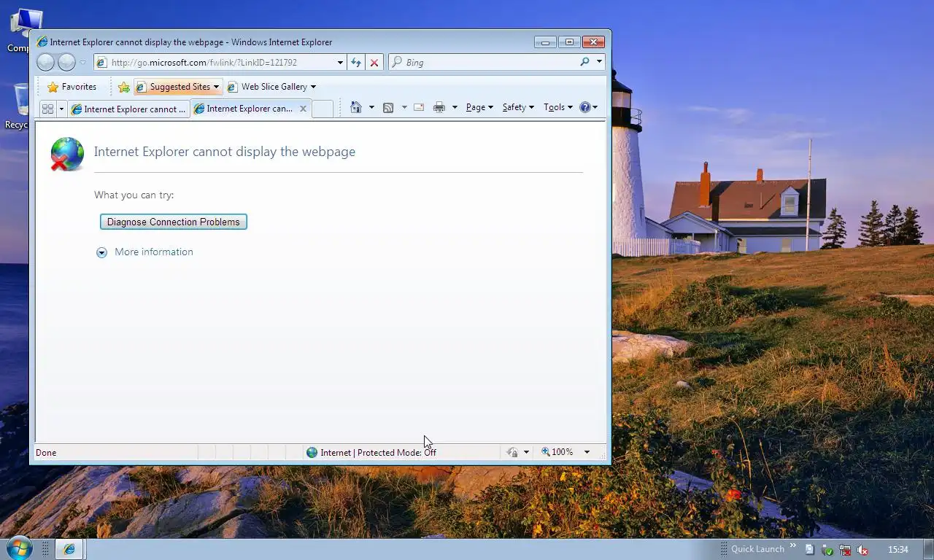Open the search provider options dropdown

(x=599, y=63)
